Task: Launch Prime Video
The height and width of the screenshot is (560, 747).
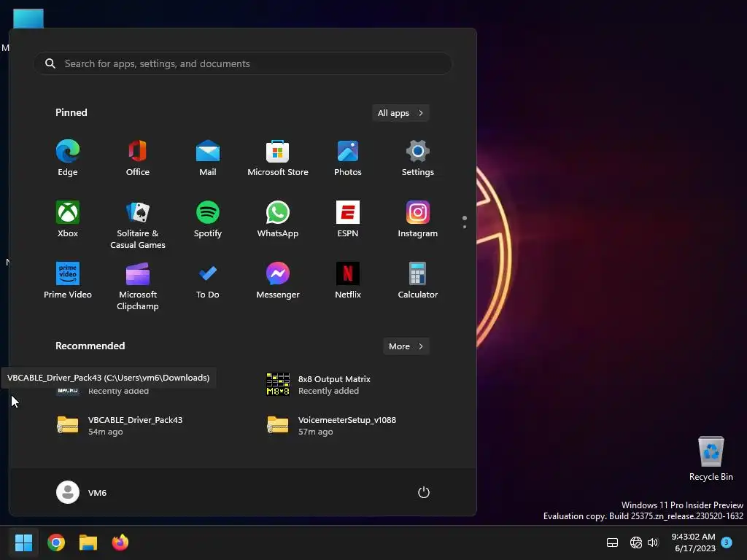Action: 68,281
